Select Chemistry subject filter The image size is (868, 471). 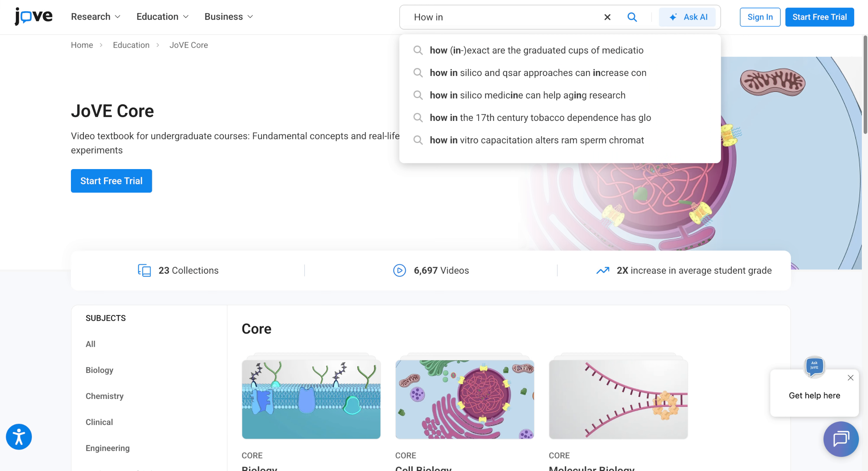coord(105,396)
